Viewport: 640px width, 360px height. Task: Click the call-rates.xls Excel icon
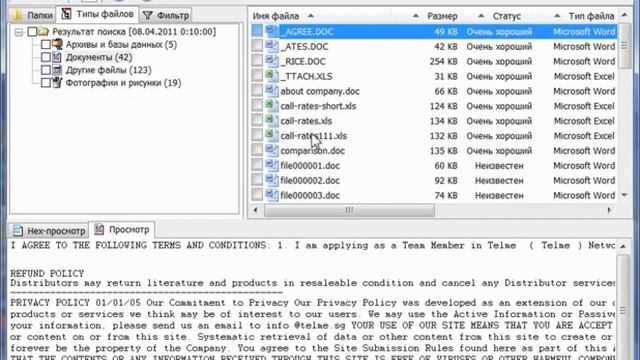(271, 120)
